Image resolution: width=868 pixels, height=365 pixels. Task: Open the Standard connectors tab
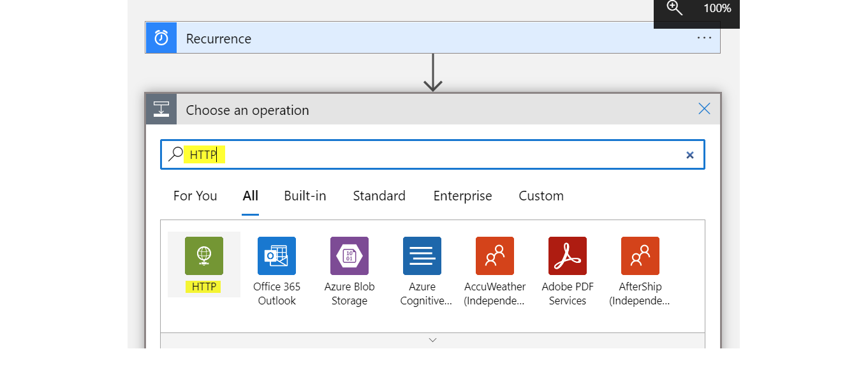[379, 196]
